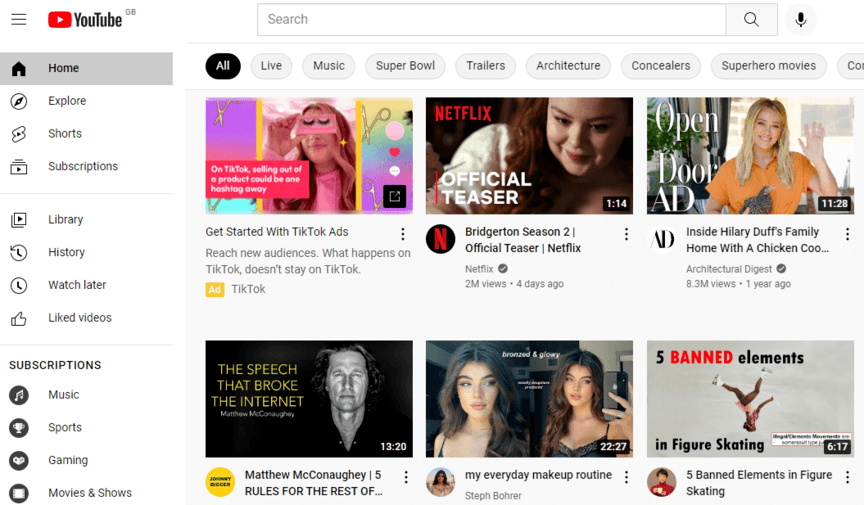Viewport: 864px width, 505px height.
Task: Click the Music channel icon
Action: (19, 395)
